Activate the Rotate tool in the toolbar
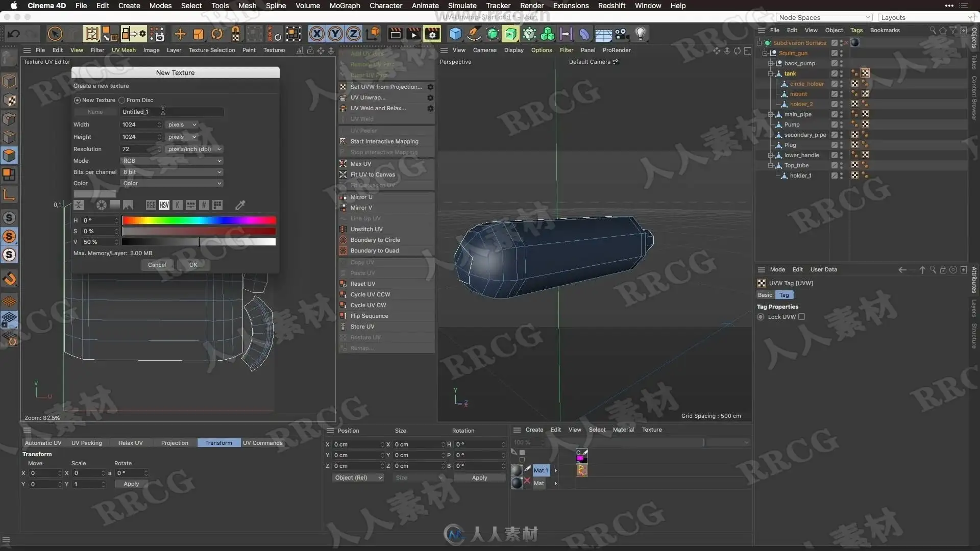Screen dimensions: 980x551 click(217, 34)
